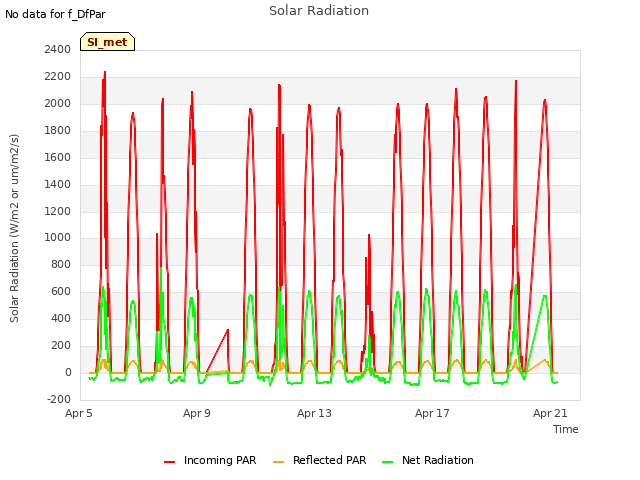Click the Apr 17 x-axis label
The width and height of the screenshot is (640, 480).
point(432,413)
